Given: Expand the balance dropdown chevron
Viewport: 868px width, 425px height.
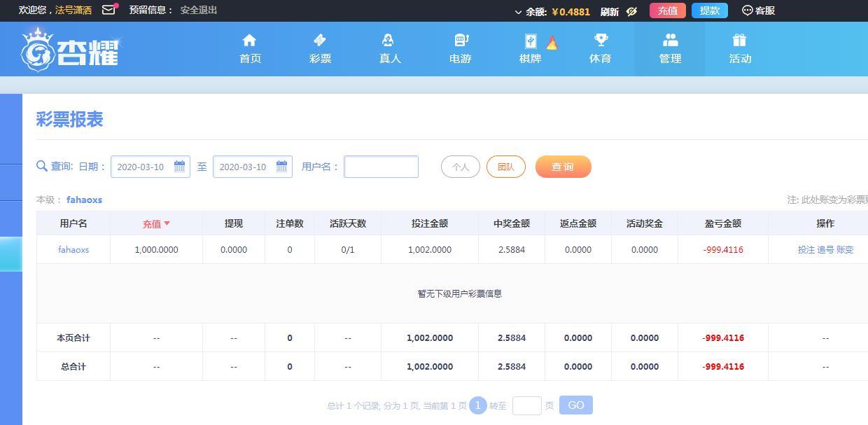Looking at the screenshot, I should click(518, 12).
